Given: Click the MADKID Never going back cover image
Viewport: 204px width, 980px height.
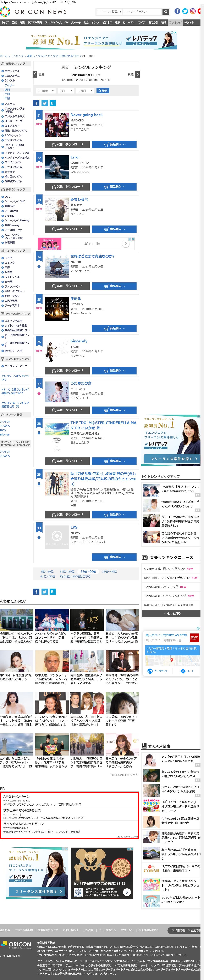Looking at the screenshot, I should click(57, 125).
